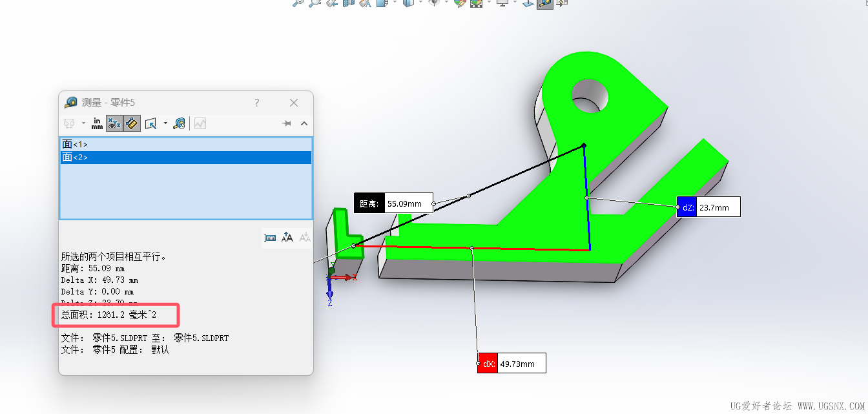Screen dimensions: 868x414
Task: Click the Dynamic Annotation Views icon
Action: coord(365,3)
